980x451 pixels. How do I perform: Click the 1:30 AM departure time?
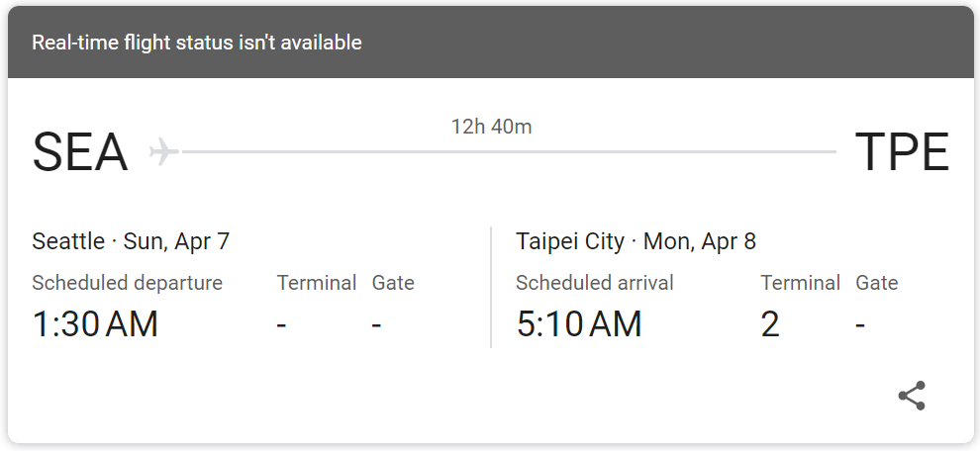coord(95,324)
